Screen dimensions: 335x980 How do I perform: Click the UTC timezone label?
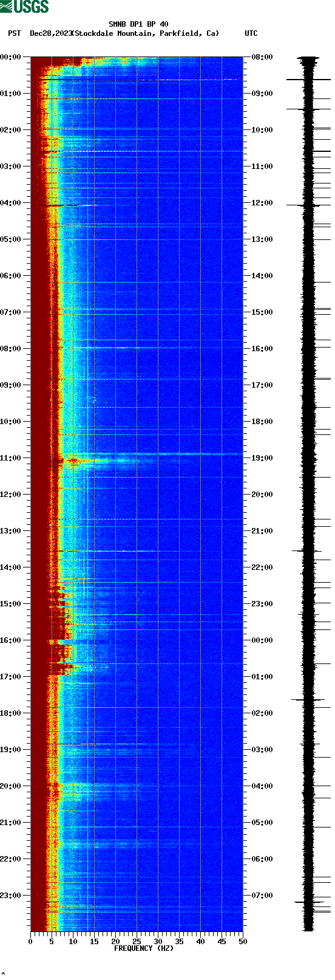click(x=251, y=33)
